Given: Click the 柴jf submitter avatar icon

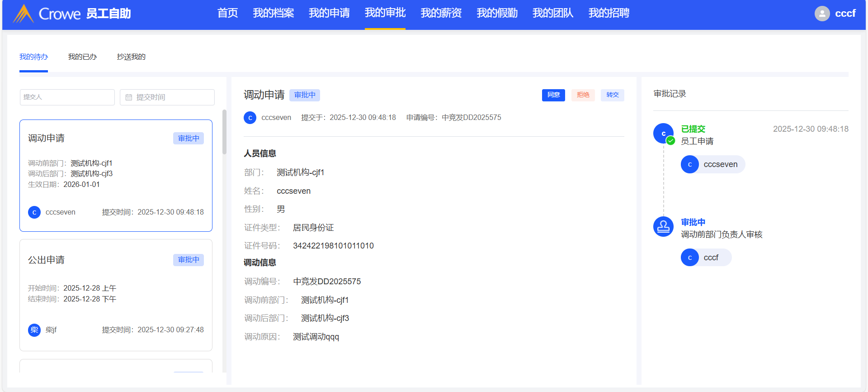Looking at the screenshot, I should (x=34, y=330).
